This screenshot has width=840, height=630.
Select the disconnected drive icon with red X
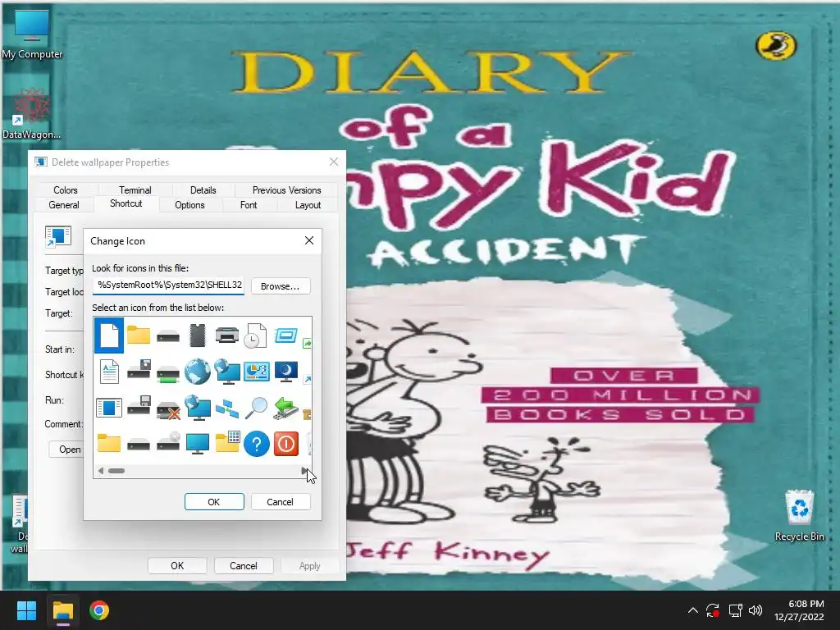(x=168, y=409)
